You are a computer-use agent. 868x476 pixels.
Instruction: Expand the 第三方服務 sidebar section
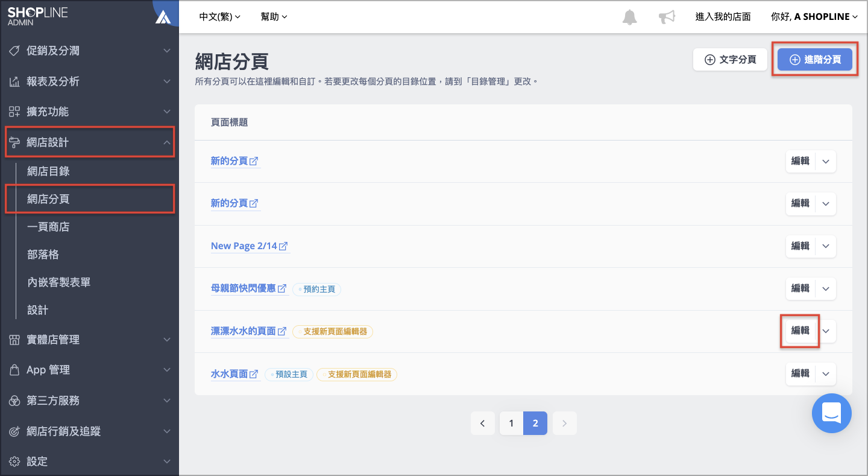click(x=167, y=401)
